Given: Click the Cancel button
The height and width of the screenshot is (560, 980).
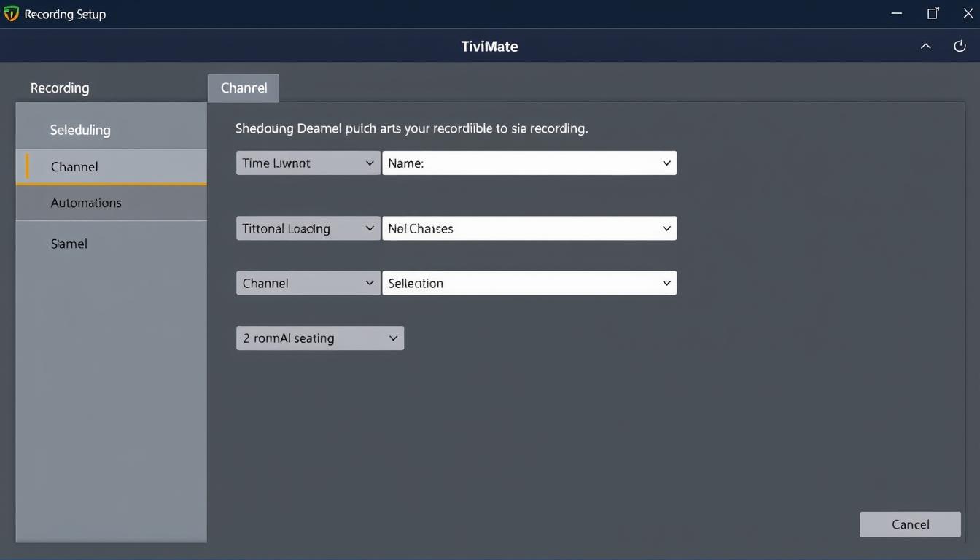Looking at the screenshot, I should [909, 524].
